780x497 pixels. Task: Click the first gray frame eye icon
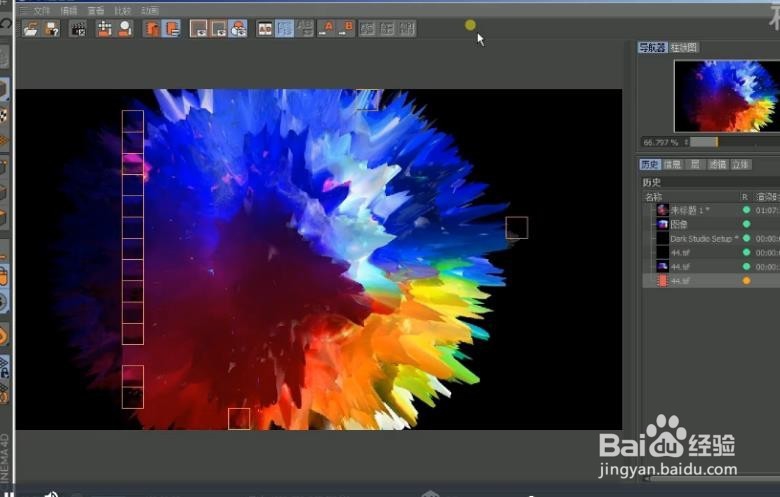(199, 29)
